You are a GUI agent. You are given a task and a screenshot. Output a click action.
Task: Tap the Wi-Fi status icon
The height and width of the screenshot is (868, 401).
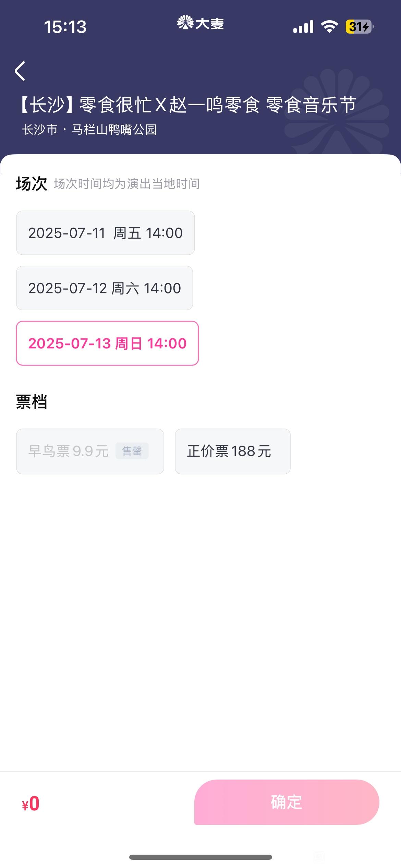tap(329, 26)
